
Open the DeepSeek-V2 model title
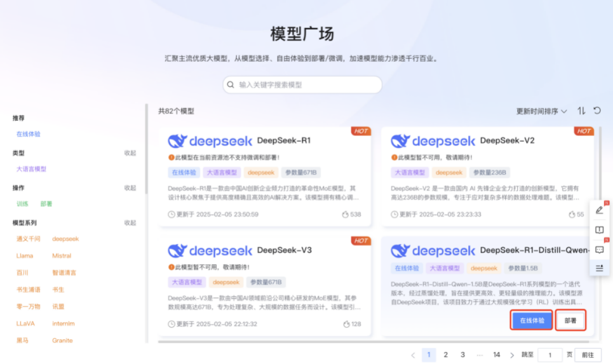507,141
